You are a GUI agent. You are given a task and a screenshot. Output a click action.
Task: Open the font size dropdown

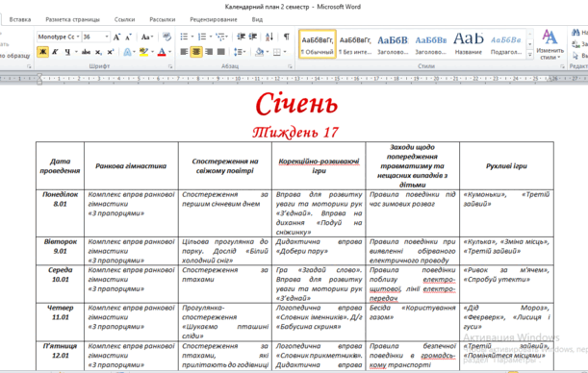(107, 37)
